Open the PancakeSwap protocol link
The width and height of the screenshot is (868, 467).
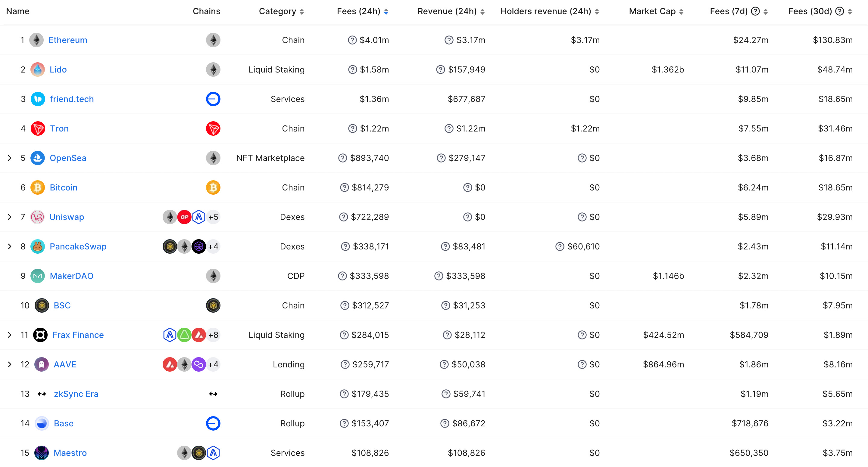(78, 246)
